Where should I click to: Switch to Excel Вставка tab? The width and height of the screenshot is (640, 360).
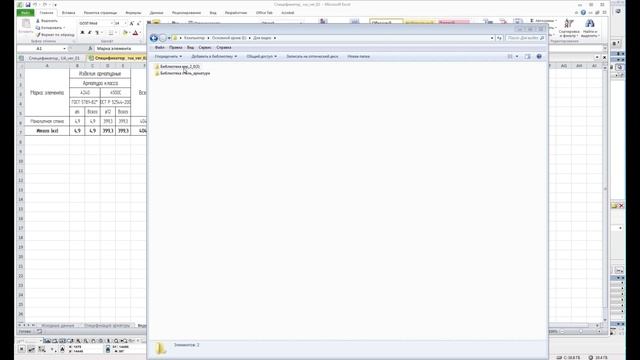tap(68, 13)
